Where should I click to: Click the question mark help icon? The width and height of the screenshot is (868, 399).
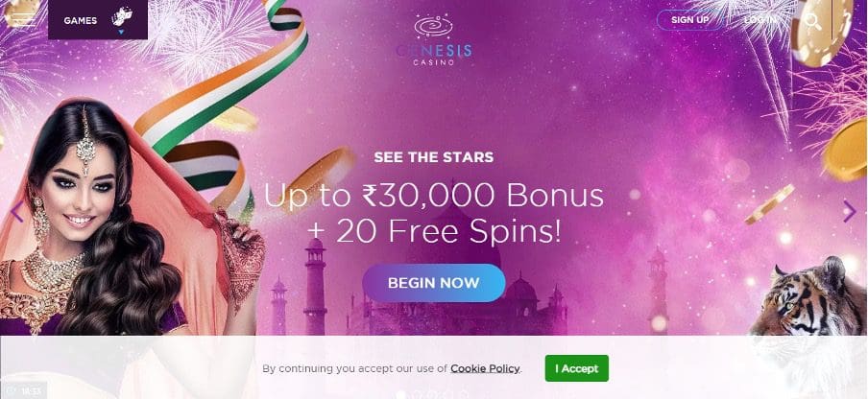click(x=846, y=20)
